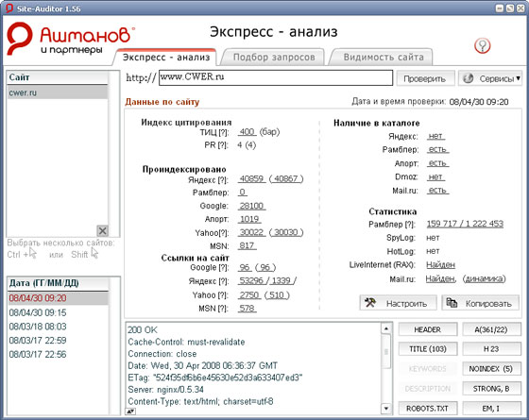Viewport: 529px width, 420px height.
Task: Click the expand icon below the header text box
Action: point(130,412)
